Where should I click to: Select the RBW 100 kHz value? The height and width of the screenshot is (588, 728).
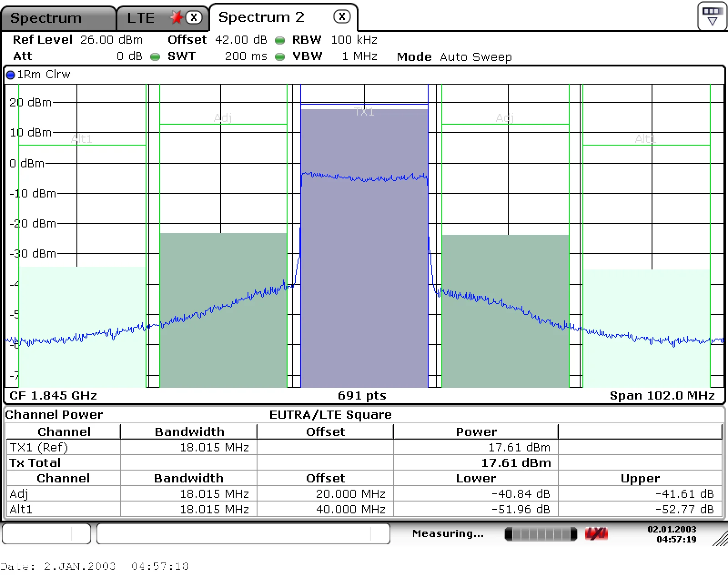[x=354, y=40]
